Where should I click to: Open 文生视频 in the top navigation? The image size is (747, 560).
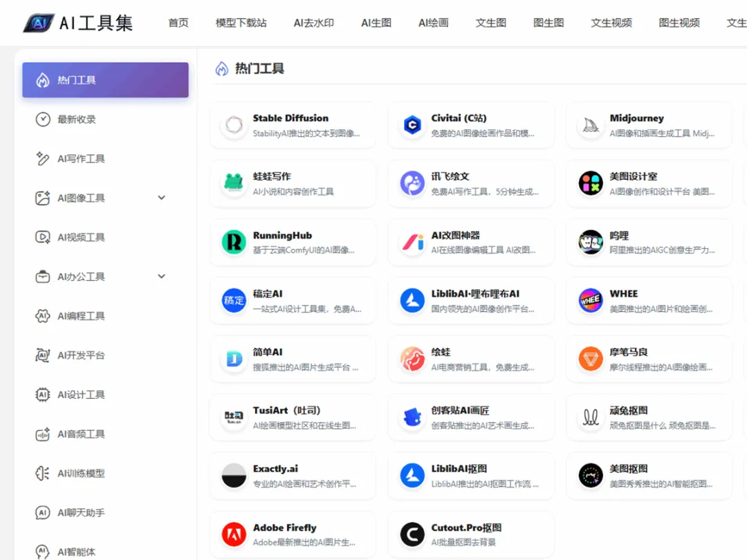coord(611,22)
